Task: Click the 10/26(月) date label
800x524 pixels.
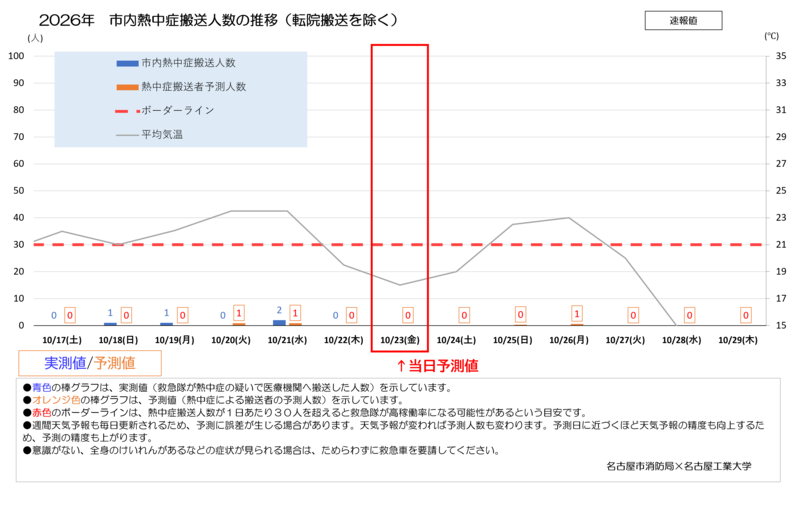Action: pyautogui.click(x=569, y=340)
